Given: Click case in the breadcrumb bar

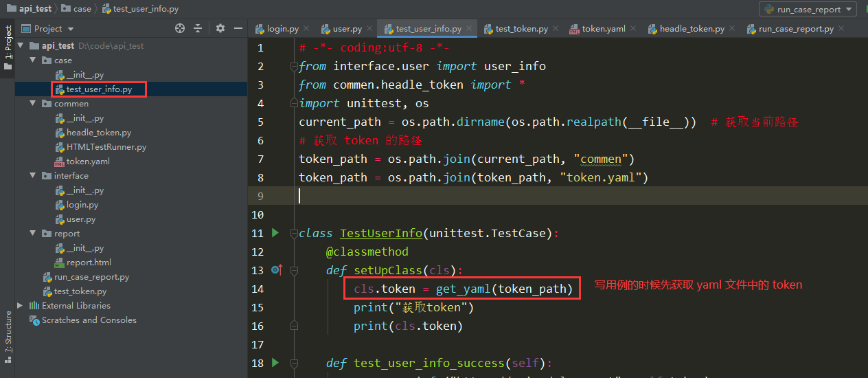Looking at the screenshot, I should click(76, 9).
